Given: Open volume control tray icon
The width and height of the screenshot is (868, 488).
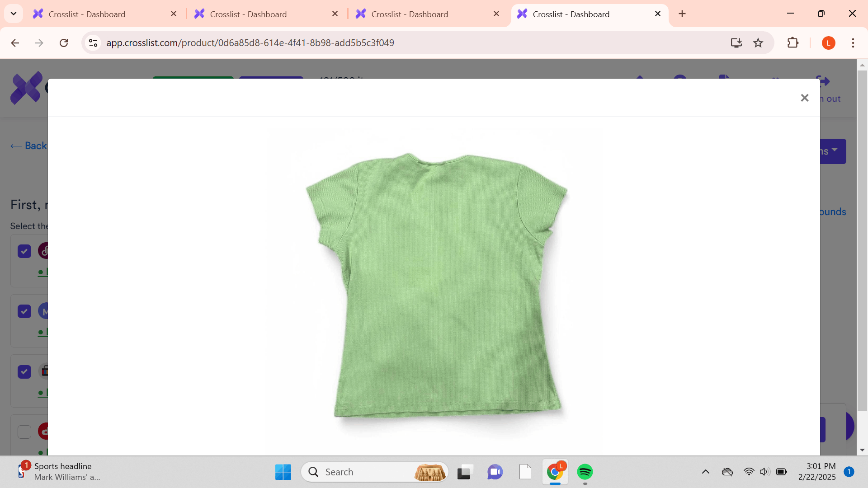Looking at the screenshot, I should [764, 472].
